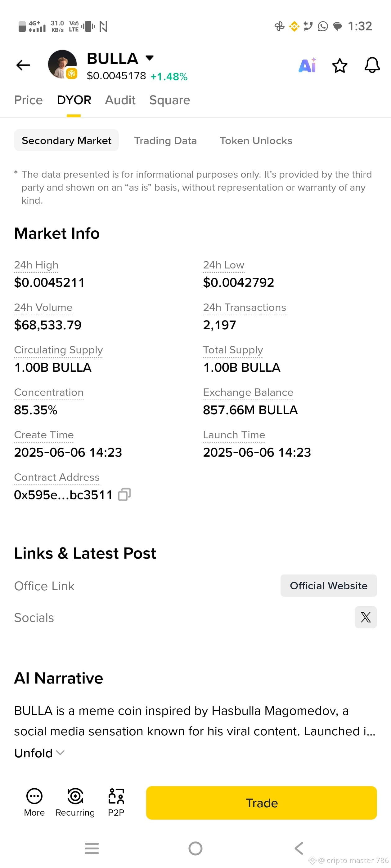391x868 pixels.
Task: Switch to the Audit tab
Action: [x=120, y=100]
